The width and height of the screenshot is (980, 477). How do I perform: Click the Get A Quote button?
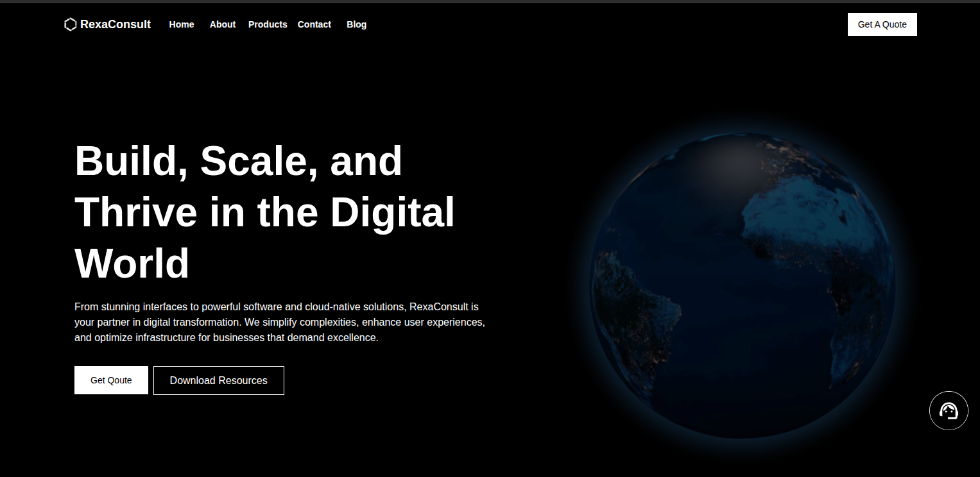(882, 24)
